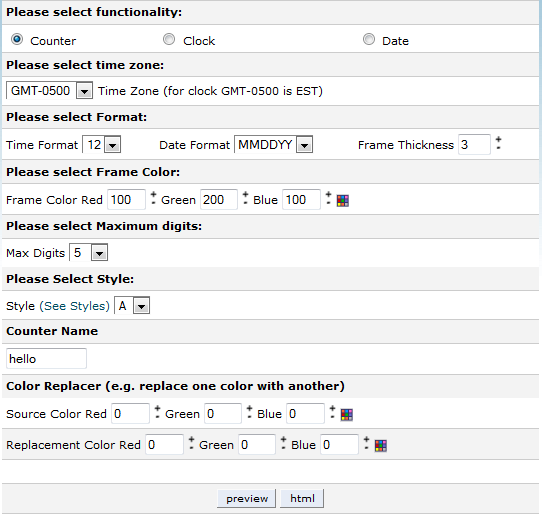Increase Replacement Color Red value stepper
The height and width of the screenshot is (515, 542).
pyautogui.click(x=191, y=440)
